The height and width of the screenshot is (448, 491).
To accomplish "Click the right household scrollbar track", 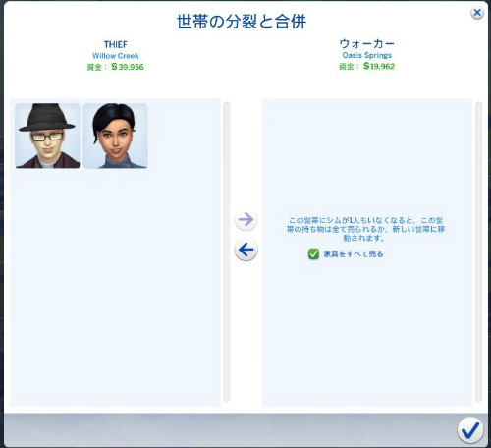I will [x=478, y=252].
